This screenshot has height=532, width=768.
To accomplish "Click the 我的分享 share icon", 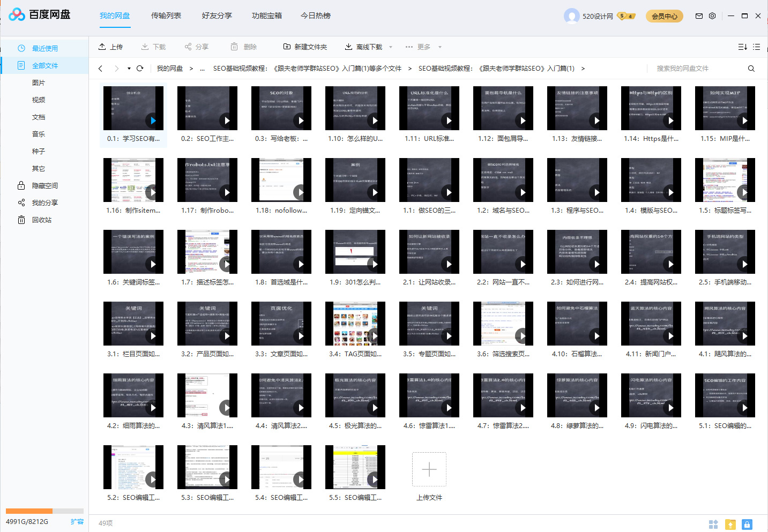I will 21,203.
